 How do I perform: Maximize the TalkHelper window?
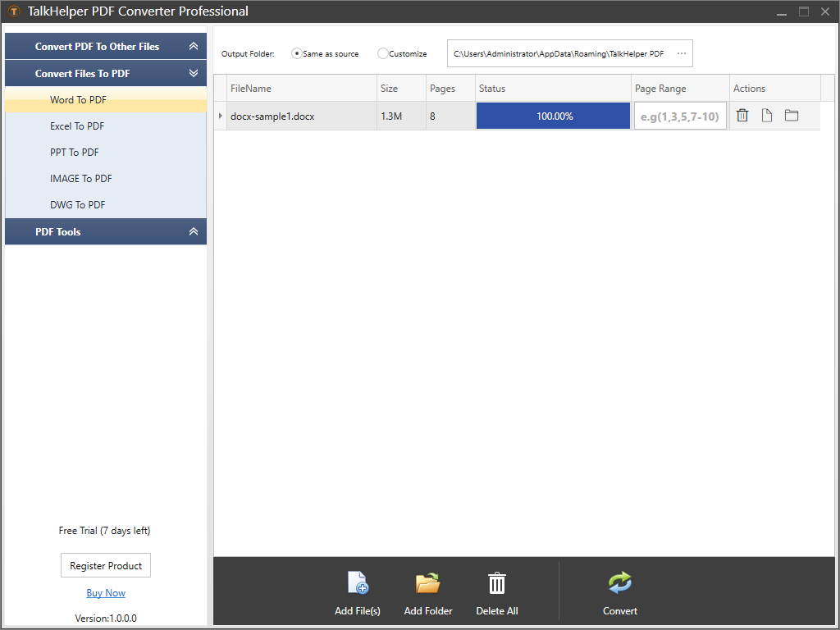coord(804,11)
